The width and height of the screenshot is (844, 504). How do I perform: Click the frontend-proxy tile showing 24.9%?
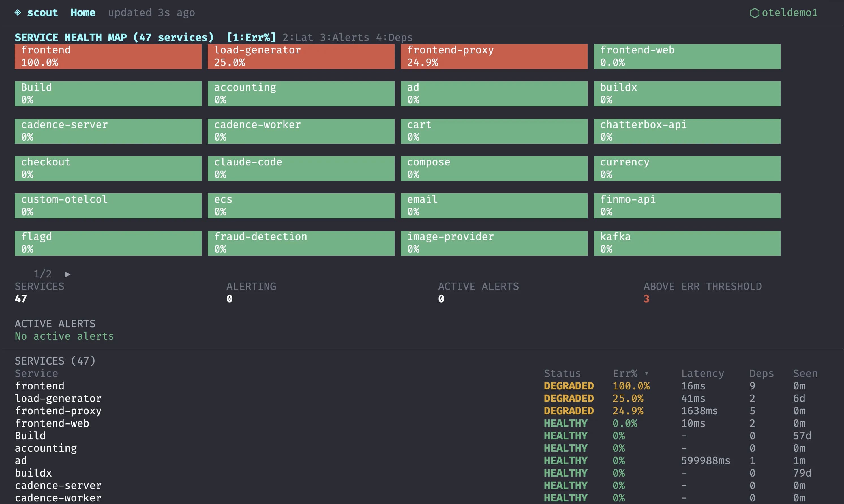click(x=493, y=56)
